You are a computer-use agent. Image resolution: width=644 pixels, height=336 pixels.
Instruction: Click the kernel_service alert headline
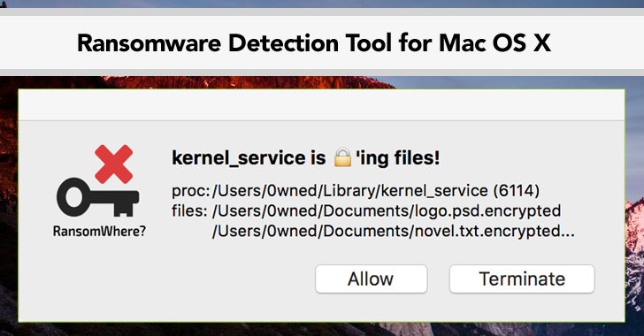click(x=305, y=157)
